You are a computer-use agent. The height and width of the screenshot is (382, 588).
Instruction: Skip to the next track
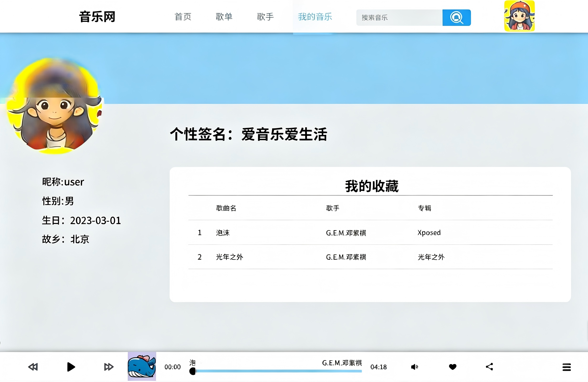109,367
